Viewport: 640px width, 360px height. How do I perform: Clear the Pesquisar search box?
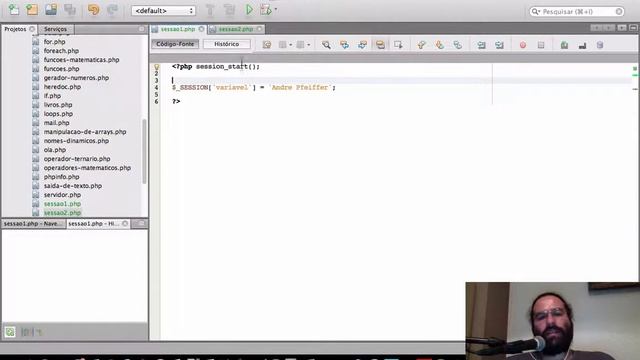(619, 11)
